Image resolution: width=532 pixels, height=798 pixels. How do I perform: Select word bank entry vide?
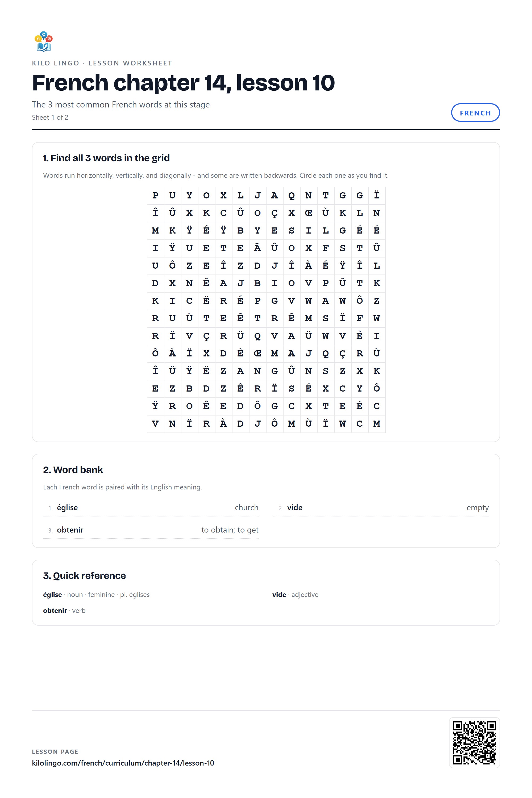[381, 508]
